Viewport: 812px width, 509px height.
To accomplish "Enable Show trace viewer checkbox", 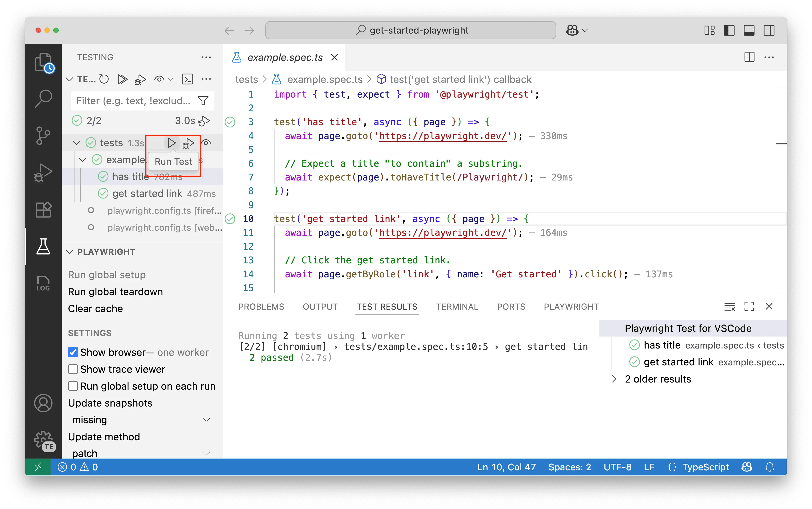I will coord(73,369).
